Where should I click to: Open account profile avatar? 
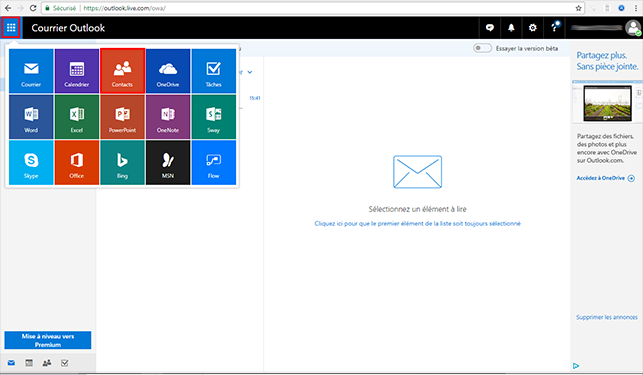tap(633, 28)
